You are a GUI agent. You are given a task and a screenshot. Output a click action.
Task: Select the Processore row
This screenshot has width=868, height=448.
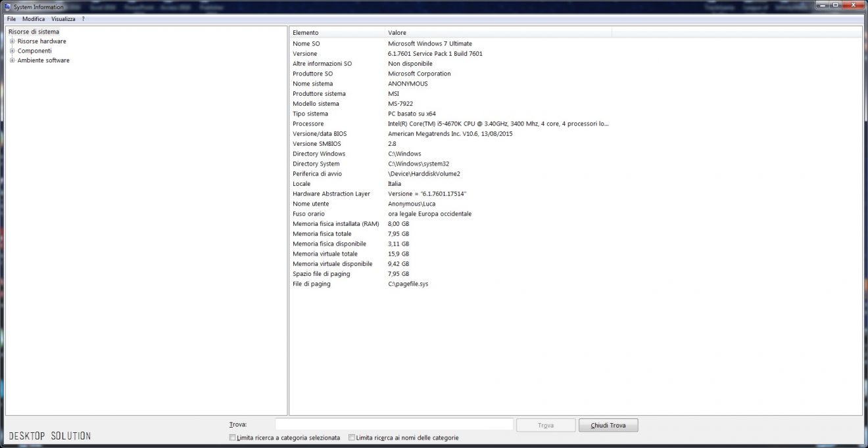[x=450, y=123]
